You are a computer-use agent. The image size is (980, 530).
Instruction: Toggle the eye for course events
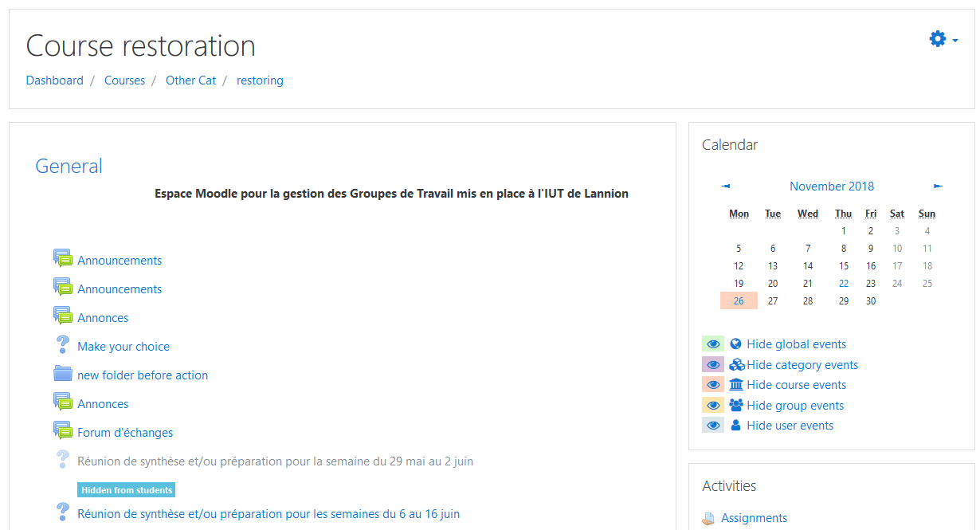(713, 385)
